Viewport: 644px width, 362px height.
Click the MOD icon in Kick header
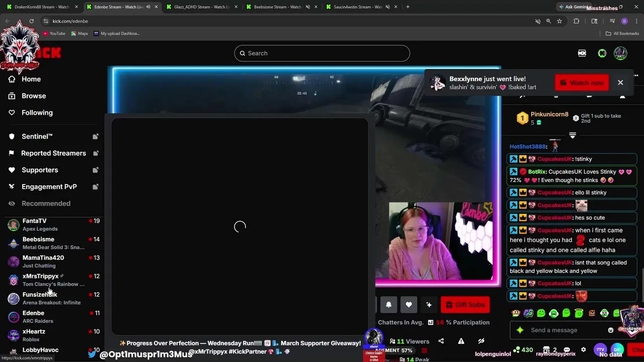click(582, 53)
